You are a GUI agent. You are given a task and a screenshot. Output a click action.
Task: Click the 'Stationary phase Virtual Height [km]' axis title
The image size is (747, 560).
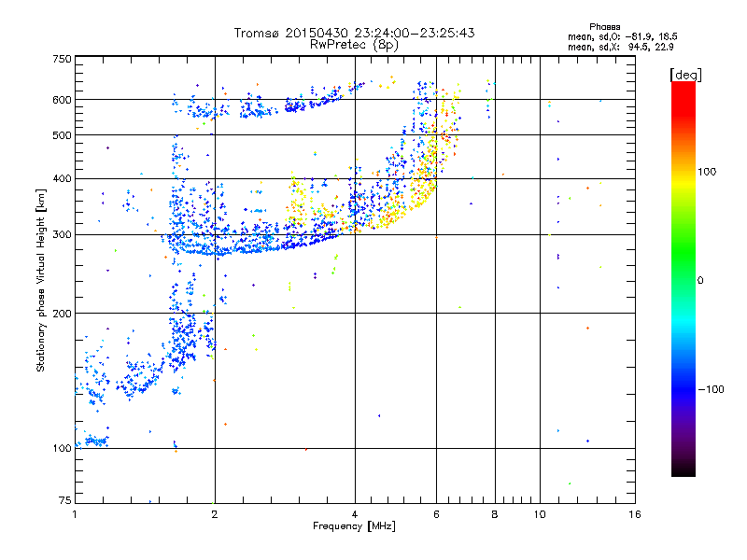[41, 280]
